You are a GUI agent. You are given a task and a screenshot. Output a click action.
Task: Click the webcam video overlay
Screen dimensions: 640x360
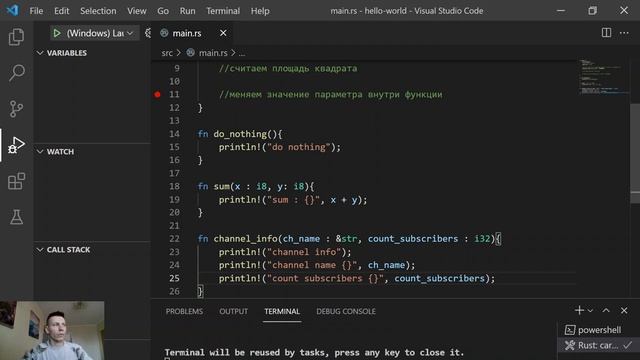tap(52, 331)
